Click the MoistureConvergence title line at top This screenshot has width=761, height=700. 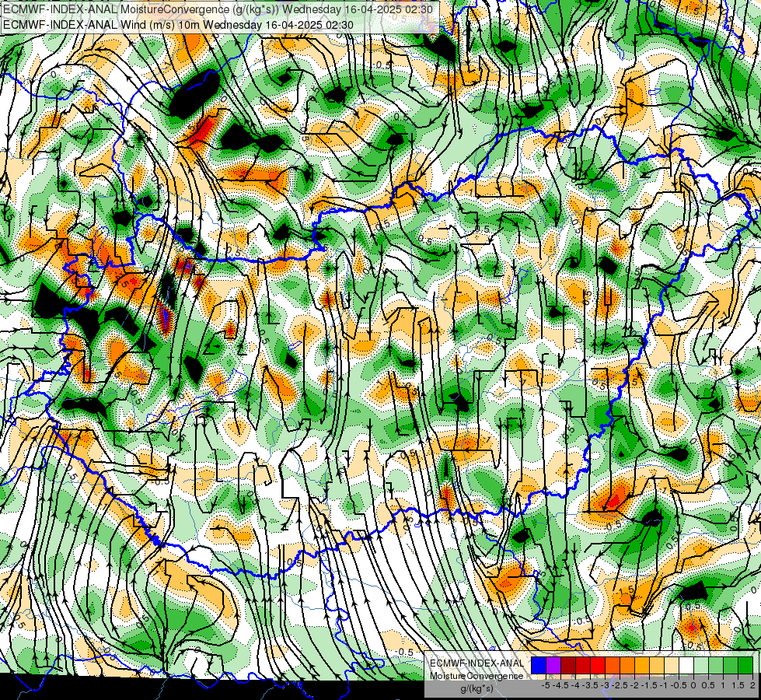click(218, 9)
